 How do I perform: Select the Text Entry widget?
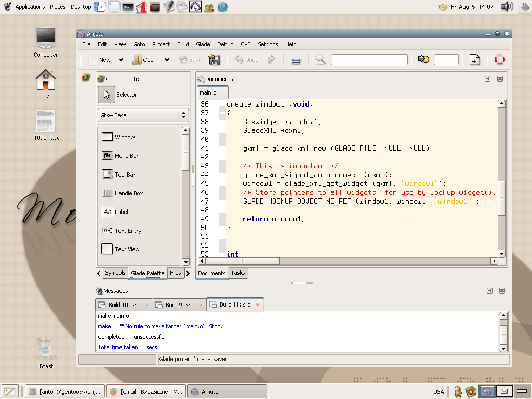click(x=122, y=230)
